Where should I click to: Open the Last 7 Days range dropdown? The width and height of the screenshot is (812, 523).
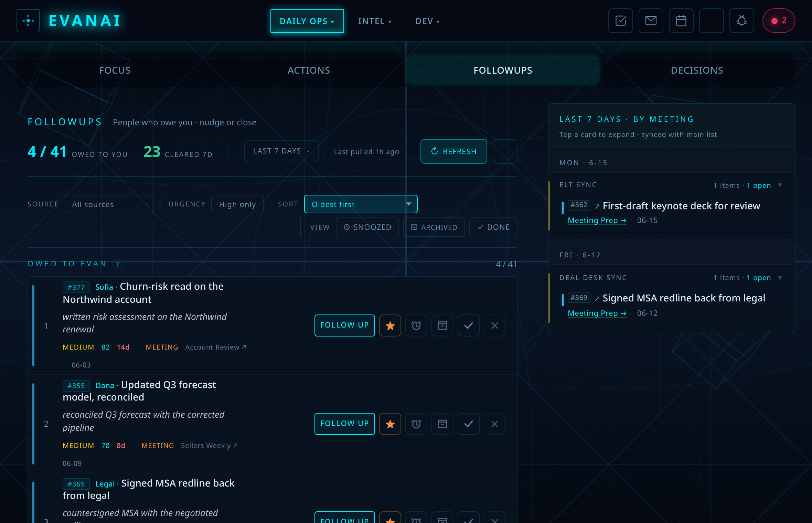pos(281,151)
